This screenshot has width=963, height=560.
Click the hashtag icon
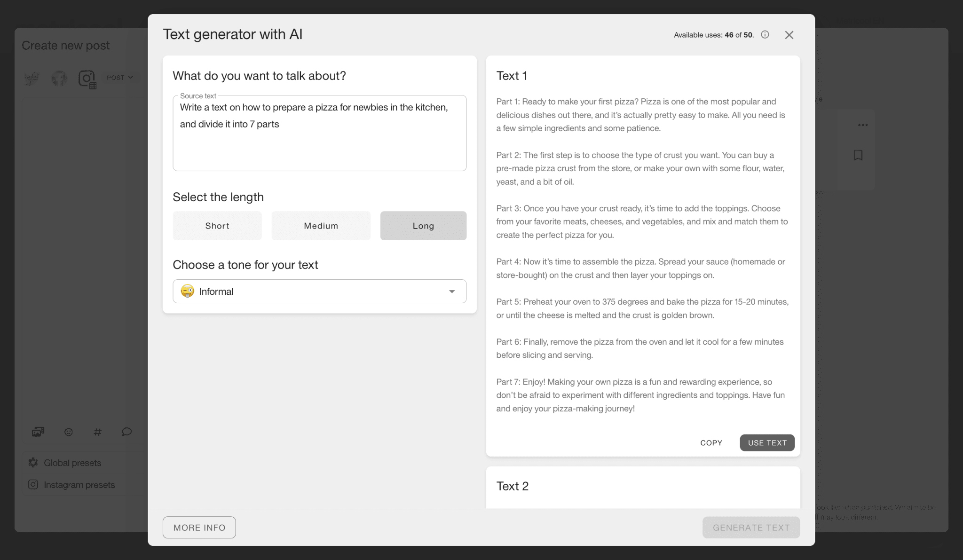(x=97, y=432)
